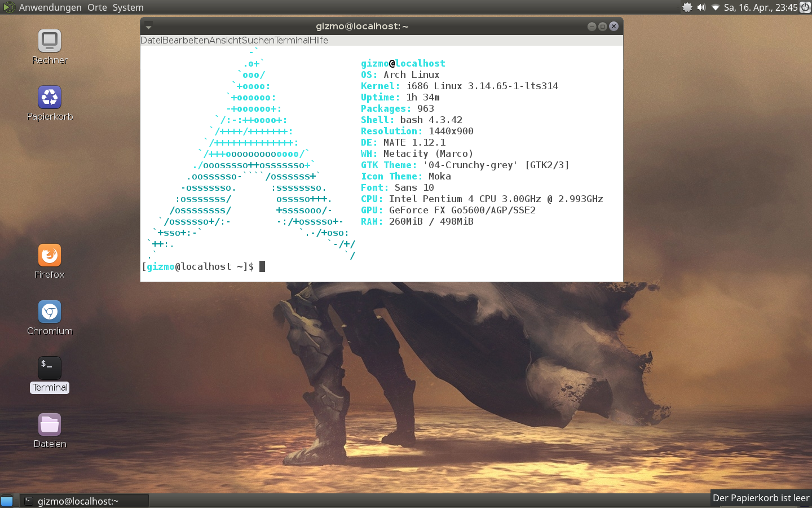
Task: Minimize the terminal window
Action: pos(592,26)
